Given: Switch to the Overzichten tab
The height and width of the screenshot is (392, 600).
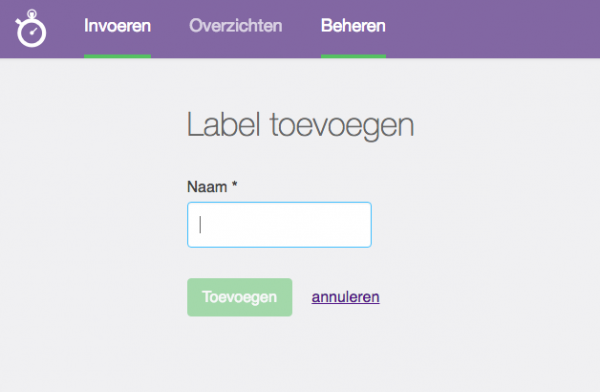Looking at the screenshot, I should point(236,26).
